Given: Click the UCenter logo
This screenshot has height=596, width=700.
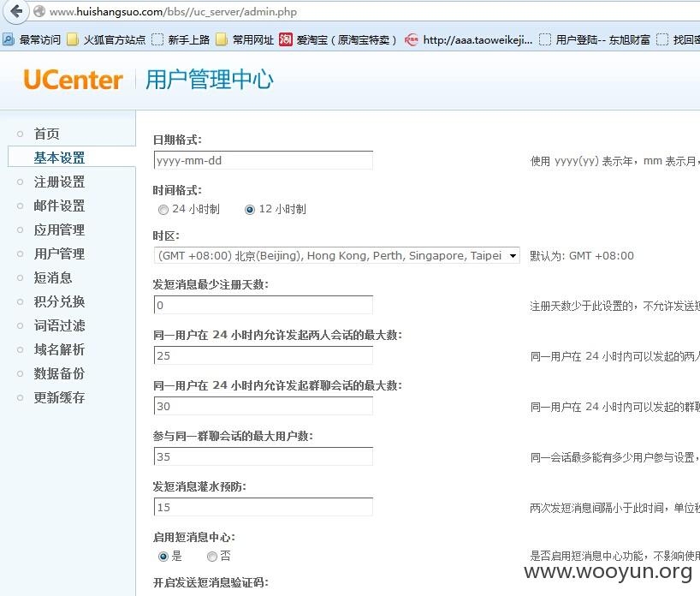Looking at the screenshot, I should tap(73, 80).
